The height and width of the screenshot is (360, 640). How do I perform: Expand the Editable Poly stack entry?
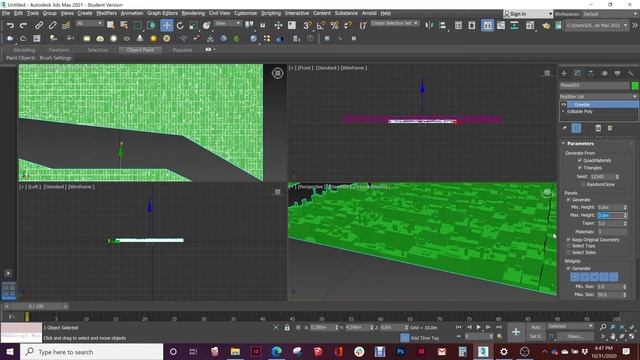564,111
